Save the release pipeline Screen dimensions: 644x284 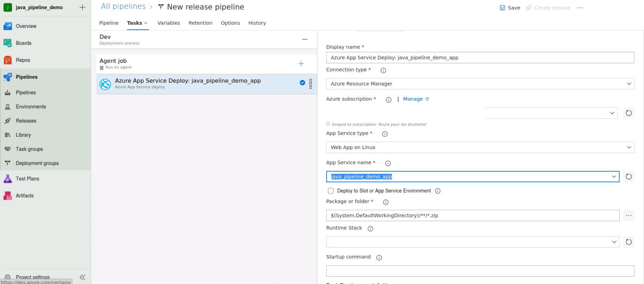coord(509,8)
